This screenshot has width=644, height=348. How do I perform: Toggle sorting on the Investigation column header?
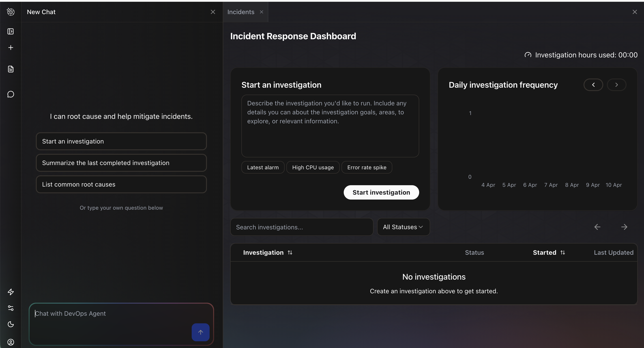(x=290, y=252)
